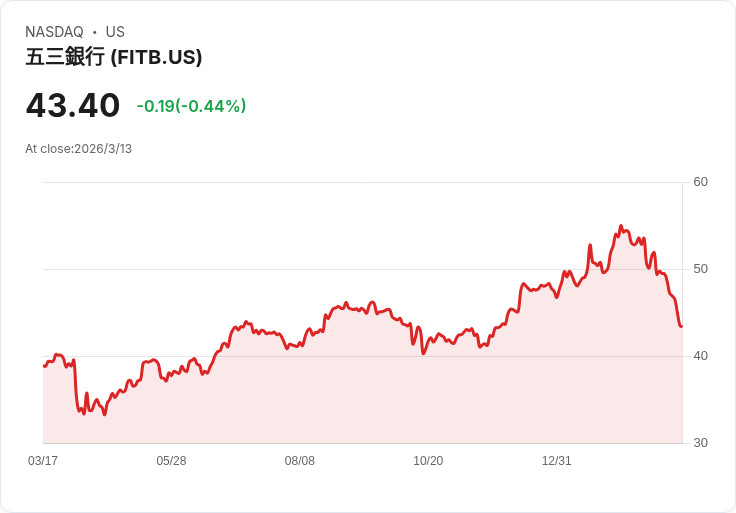Click the 30 price axis label
This screenshot has width=736, height=513.
coord(700,443)
